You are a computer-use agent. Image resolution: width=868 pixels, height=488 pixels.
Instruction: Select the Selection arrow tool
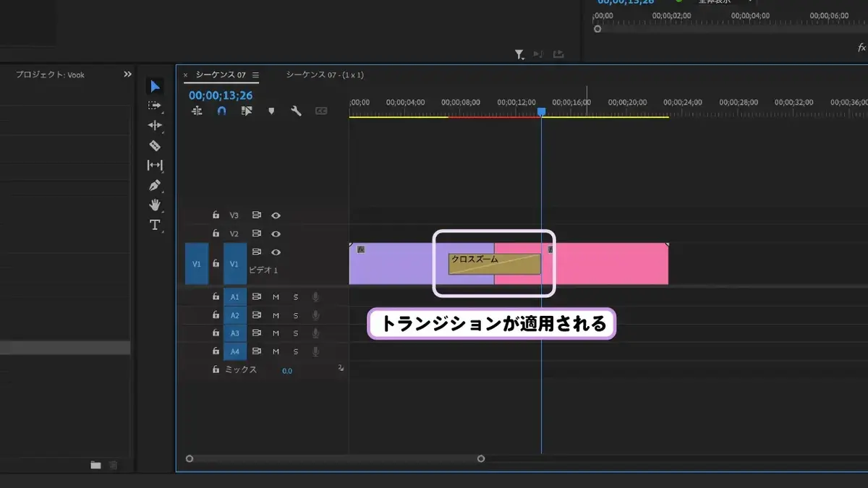pyautogui.click(x=155, y=87)
